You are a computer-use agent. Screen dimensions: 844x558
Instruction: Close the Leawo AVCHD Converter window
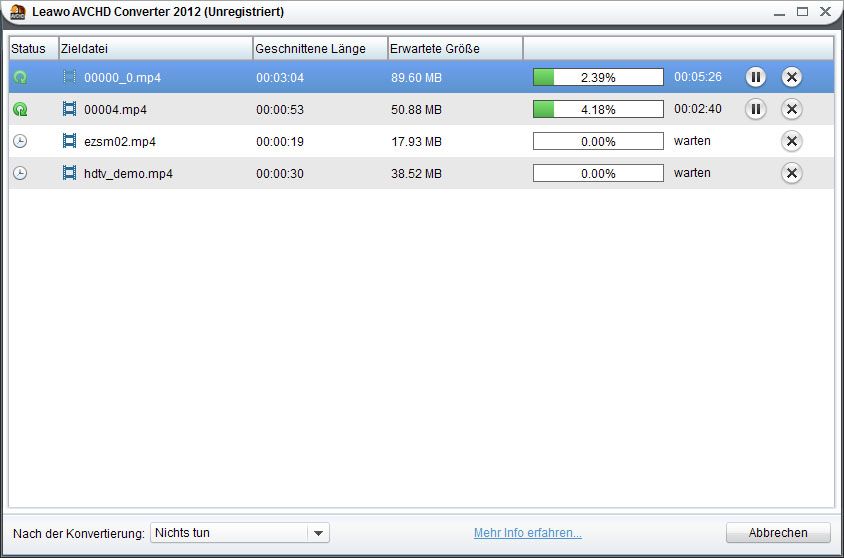[825, 11]
